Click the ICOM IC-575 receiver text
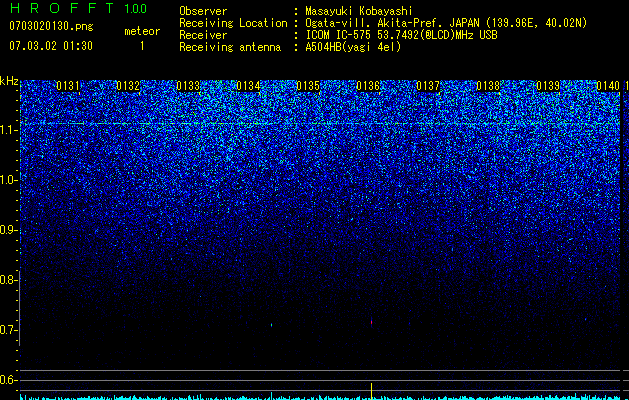The width and height of the screenshot is (629, 400). [401, 35]
